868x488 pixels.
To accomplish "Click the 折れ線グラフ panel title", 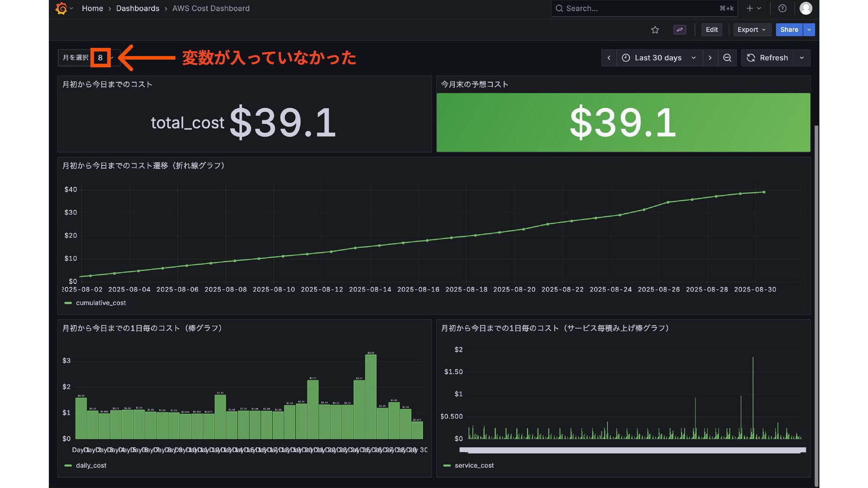I will pos(143,166).
